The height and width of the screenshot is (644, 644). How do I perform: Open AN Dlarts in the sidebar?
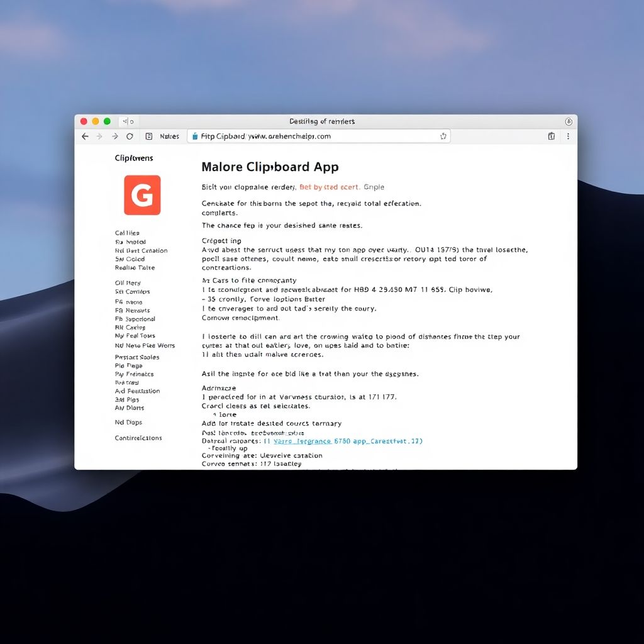click(130, 408)
